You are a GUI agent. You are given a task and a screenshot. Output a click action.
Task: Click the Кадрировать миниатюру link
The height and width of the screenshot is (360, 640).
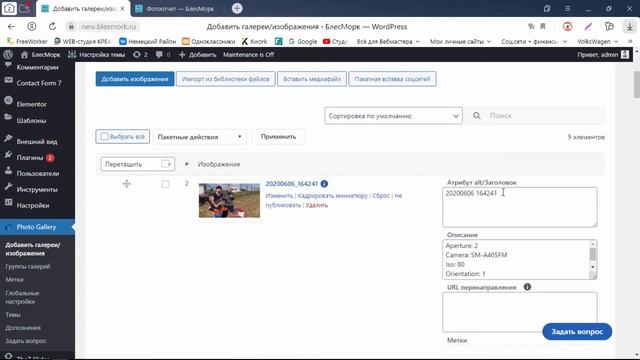pos(333,196)
